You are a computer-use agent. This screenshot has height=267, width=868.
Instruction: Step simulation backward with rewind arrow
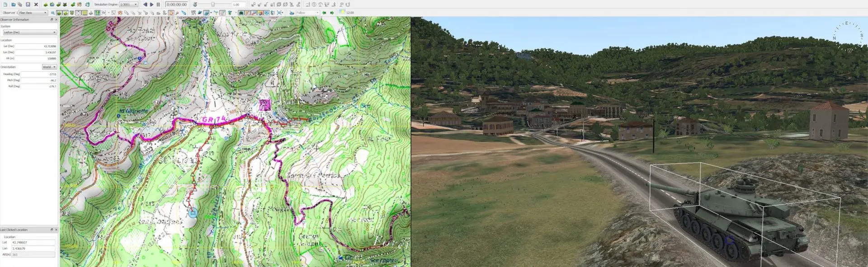145,5
